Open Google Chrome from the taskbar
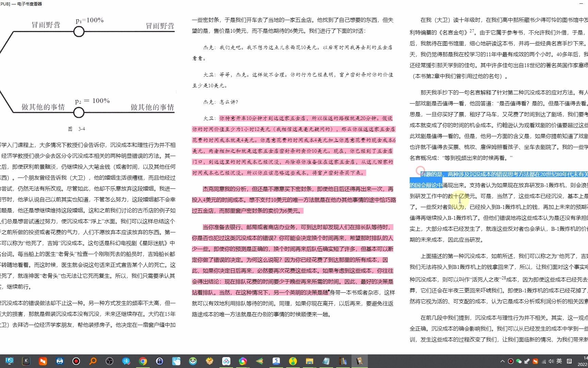 tap(143, 361)
